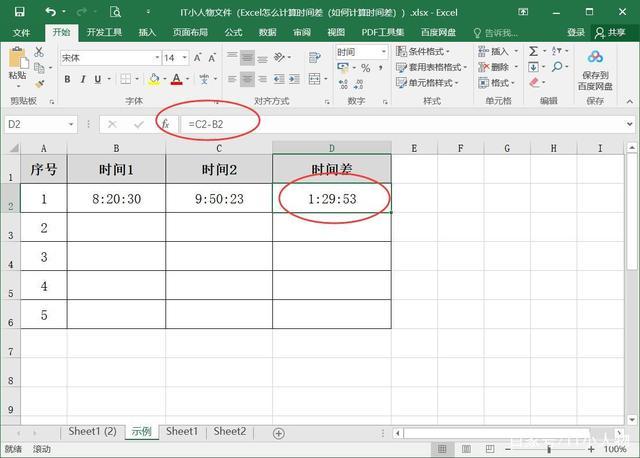
Task: Toggle align left button
Action: tap(232, 79)
